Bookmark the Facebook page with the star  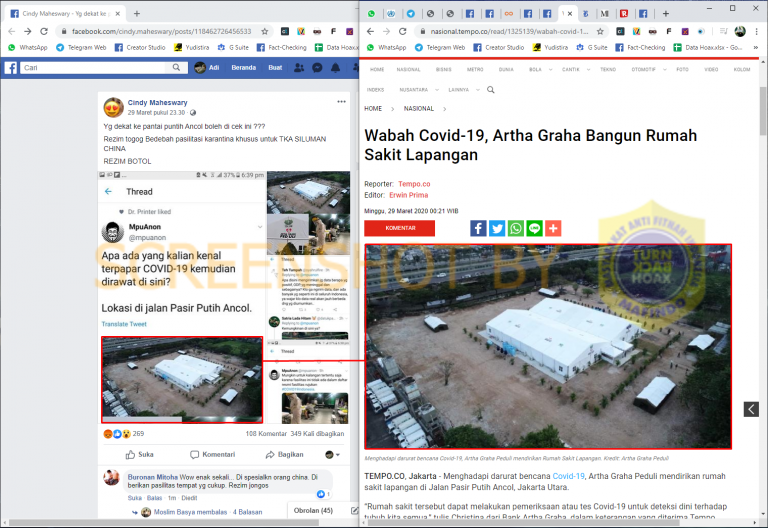coord(264,31)
